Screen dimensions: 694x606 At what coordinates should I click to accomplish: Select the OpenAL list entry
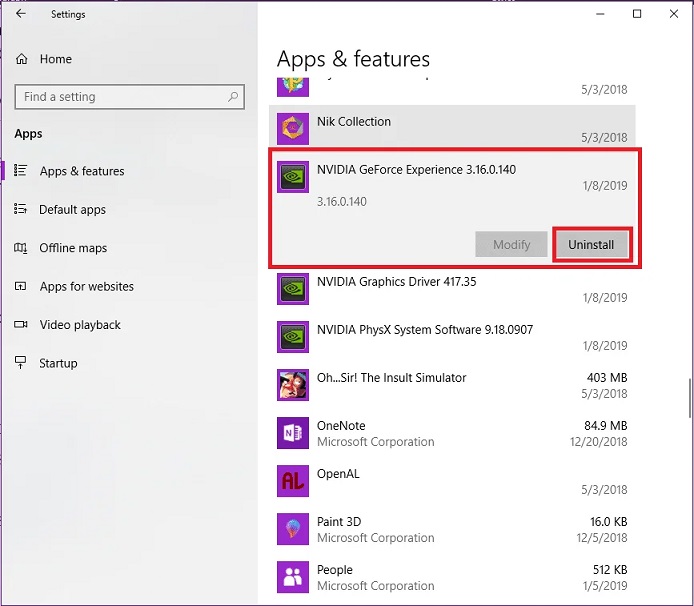coord(452,481)
